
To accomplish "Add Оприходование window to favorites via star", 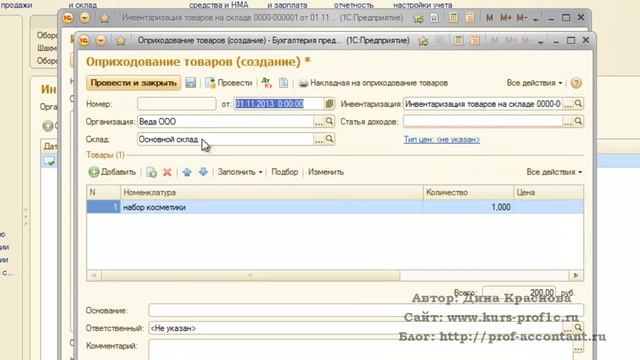I will 120,41.
